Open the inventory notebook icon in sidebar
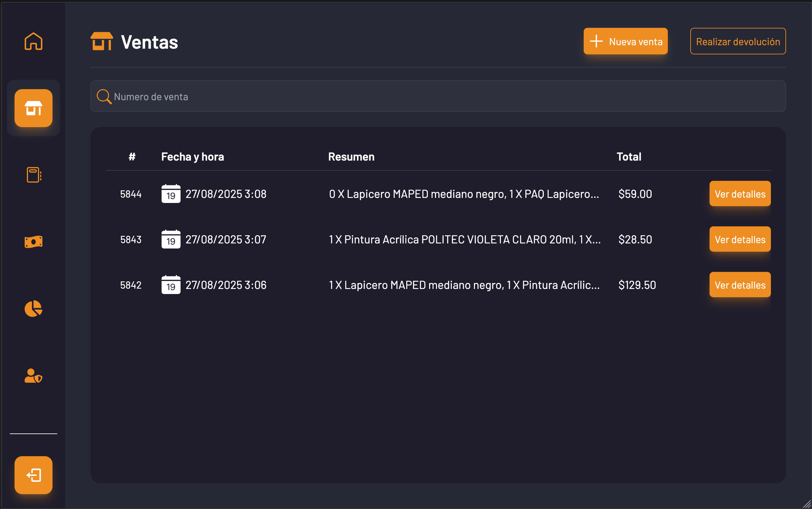 coord(33,175)
